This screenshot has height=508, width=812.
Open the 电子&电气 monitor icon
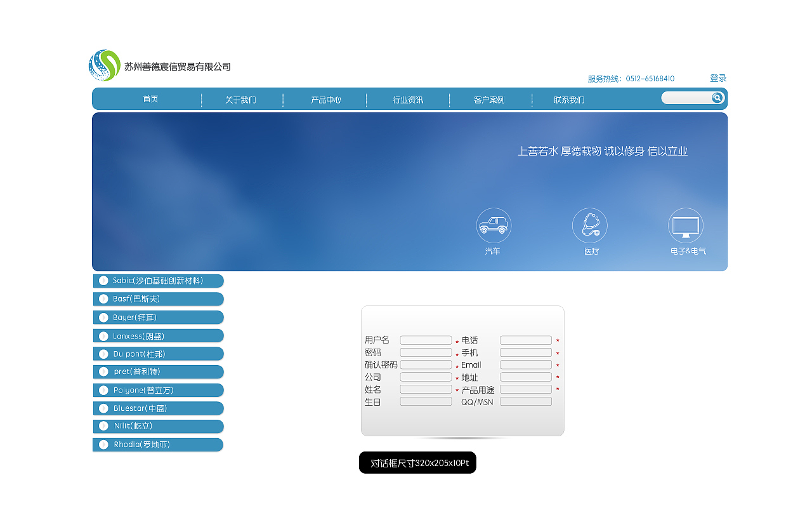point(686,225)
